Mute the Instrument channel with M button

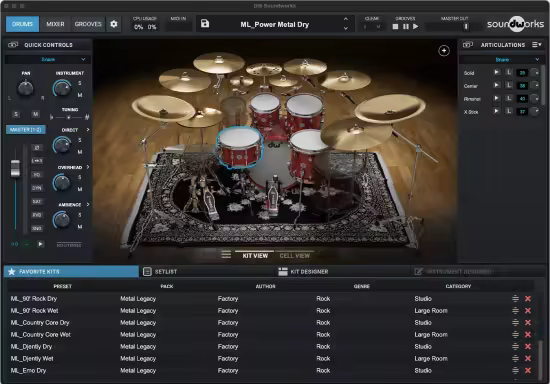click(x=80, y=95)
